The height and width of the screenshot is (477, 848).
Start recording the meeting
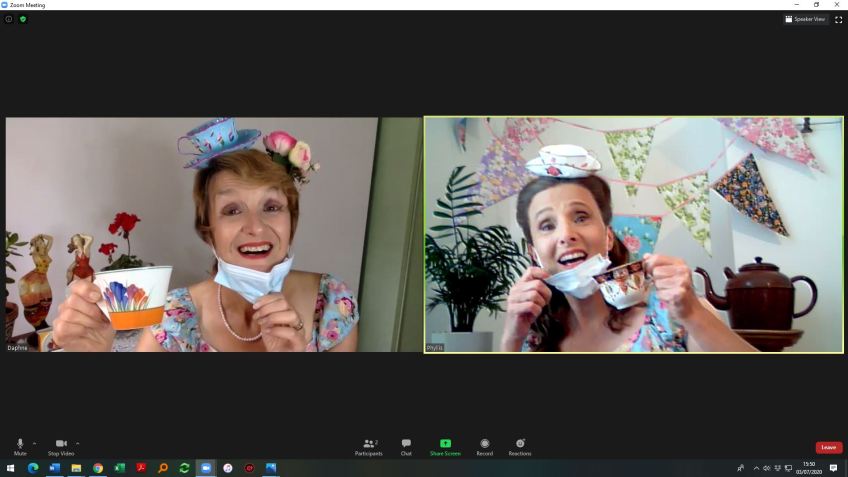click(484, 446)
